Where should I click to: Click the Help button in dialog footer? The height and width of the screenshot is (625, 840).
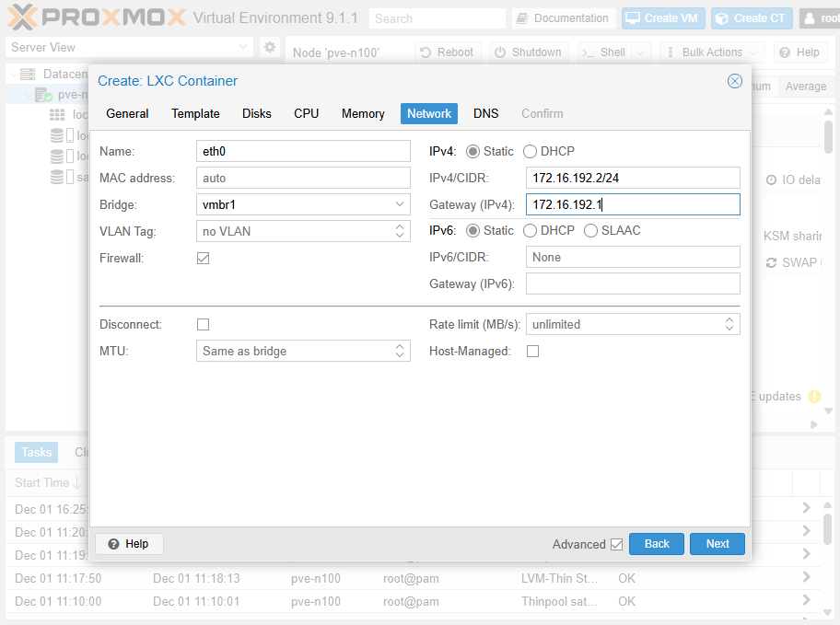129,544
